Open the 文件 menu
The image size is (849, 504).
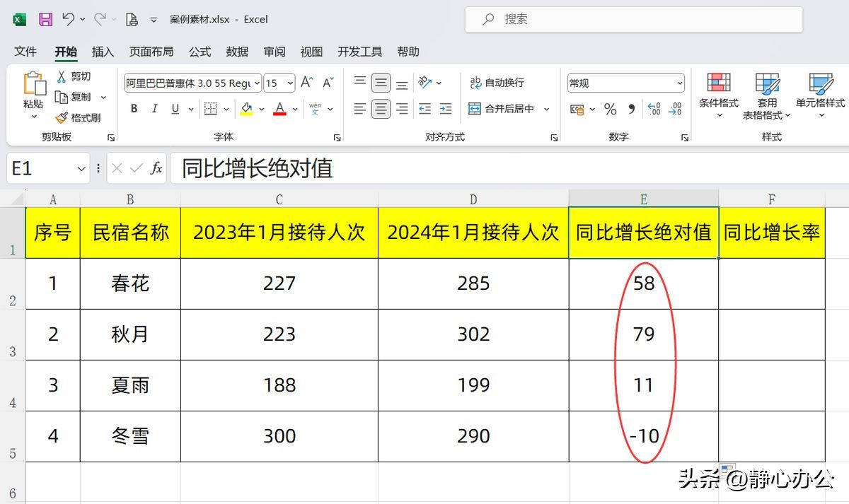coord(25,51)
